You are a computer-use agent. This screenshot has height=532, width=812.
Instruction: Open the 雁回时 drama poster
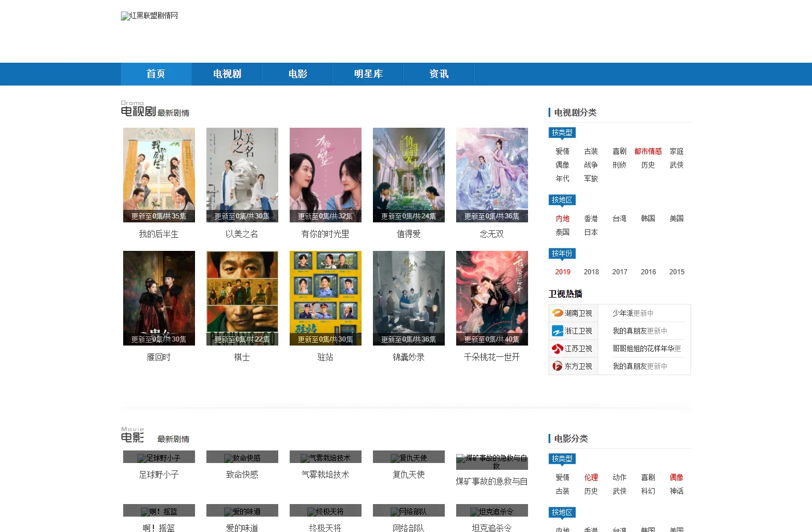click(x=159, y=298)
